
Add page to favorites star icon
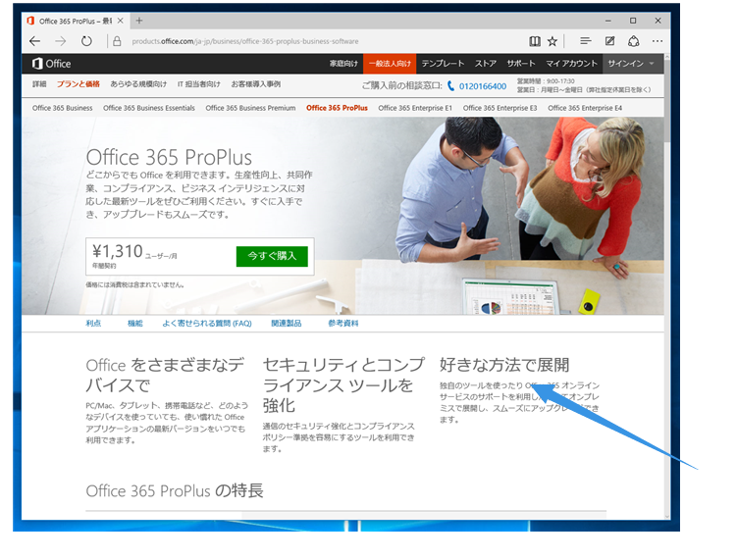point(553,41)
